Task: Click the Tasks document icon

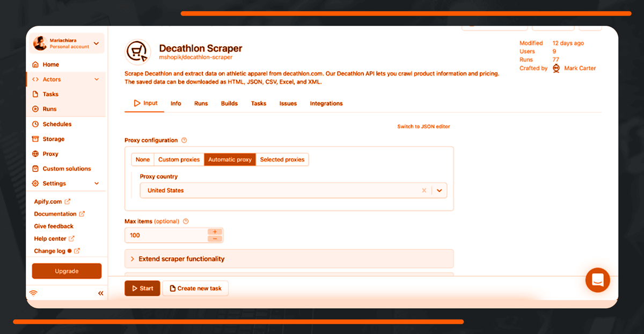Action: [35, 94]
